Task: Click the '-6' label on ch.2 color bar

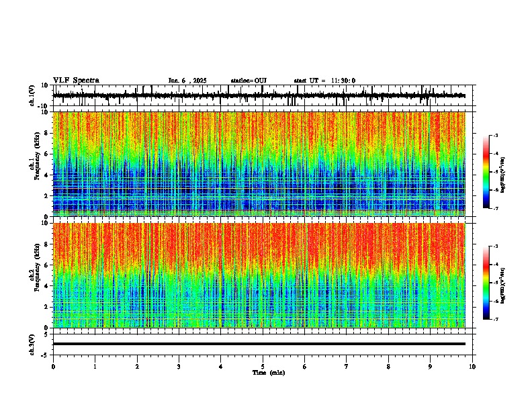Action: pyautogui.click(x=496, y=301)
